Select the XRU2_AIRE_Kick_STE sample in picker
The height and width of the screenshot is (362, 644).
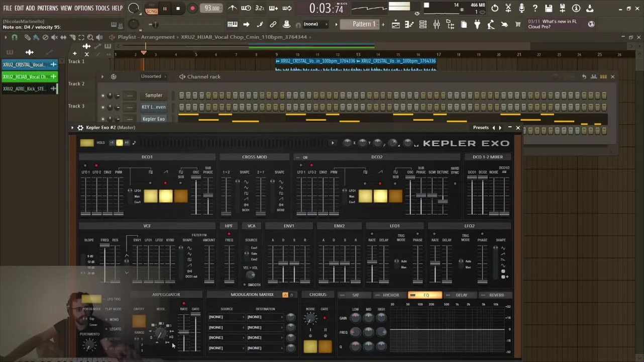(29, 88)
